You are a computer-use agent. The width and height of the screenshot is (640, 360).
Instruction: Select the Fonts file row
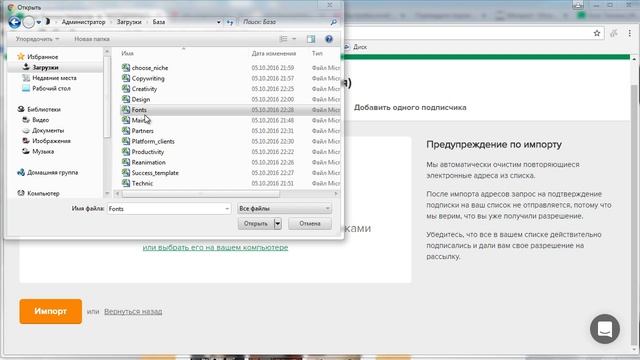230,110
